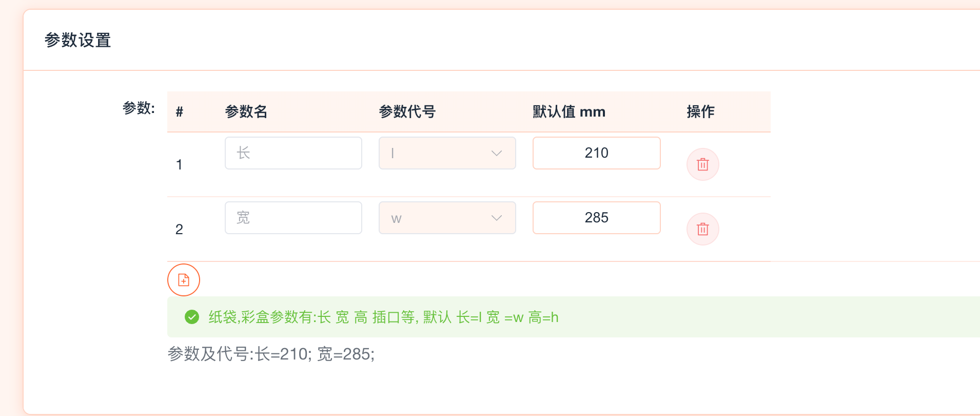Click the 参数及代号 summary text
The height and width of the screenshot is (416, 980).
pos(271,354)
